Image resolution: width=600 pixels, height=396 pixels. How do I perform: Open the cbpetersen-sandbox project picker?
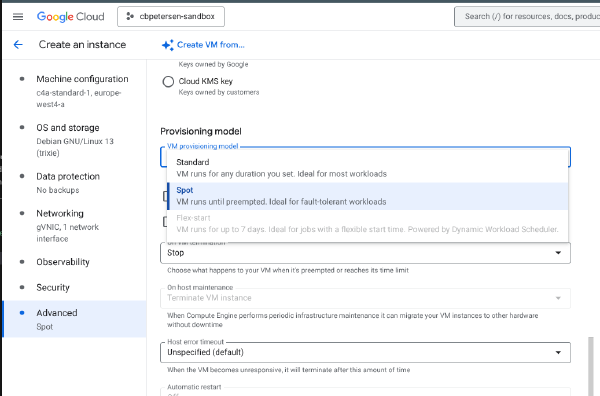[171, 16]
